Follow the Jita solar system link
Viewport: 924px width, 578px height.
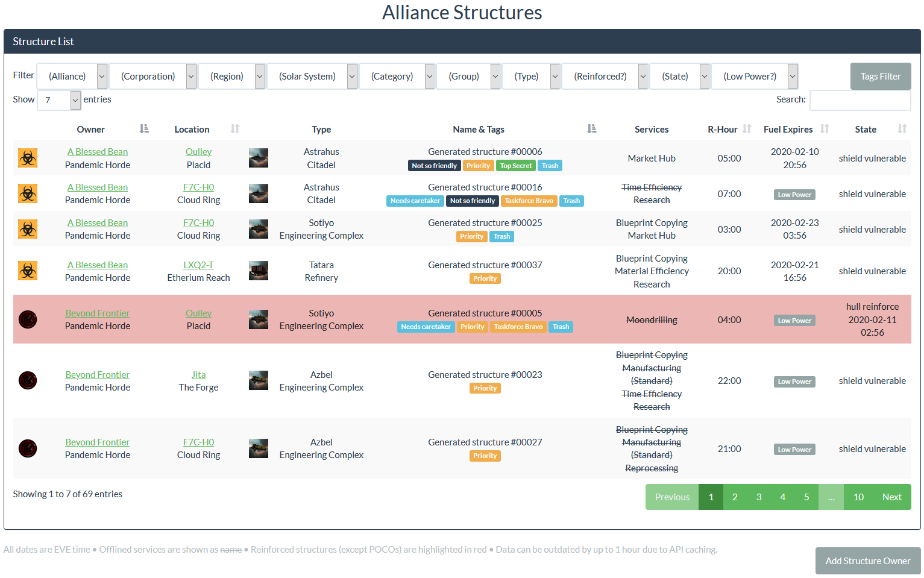coord(198,374)
